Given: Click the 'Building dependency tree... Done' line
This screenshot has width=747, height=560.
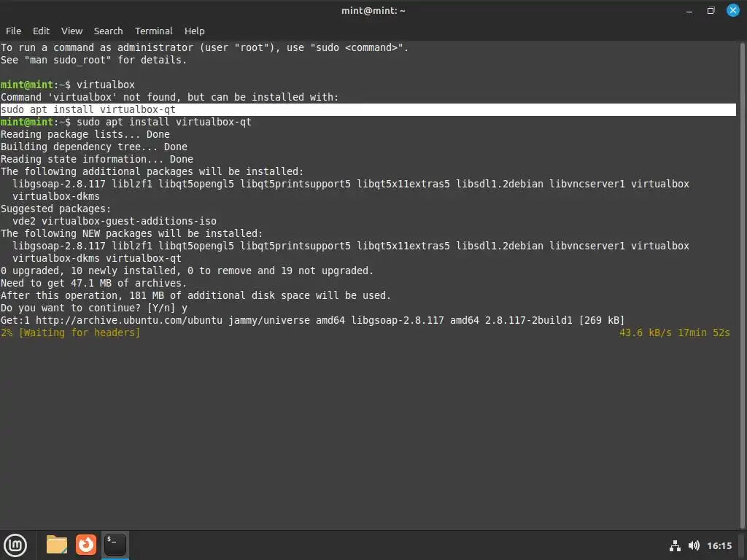Looking at the screenshot, I should [94, 147].
